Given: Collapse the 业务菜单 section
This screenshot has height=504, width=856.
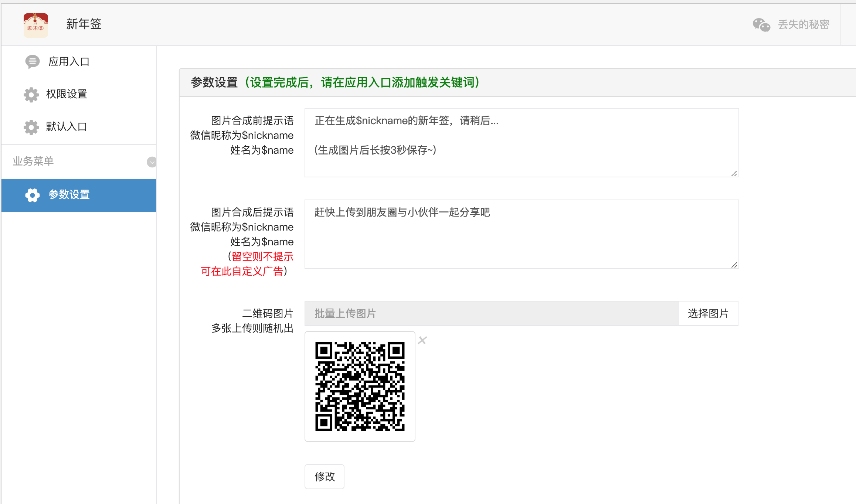Looking at the screenshot, I should (x=152, y=162).
